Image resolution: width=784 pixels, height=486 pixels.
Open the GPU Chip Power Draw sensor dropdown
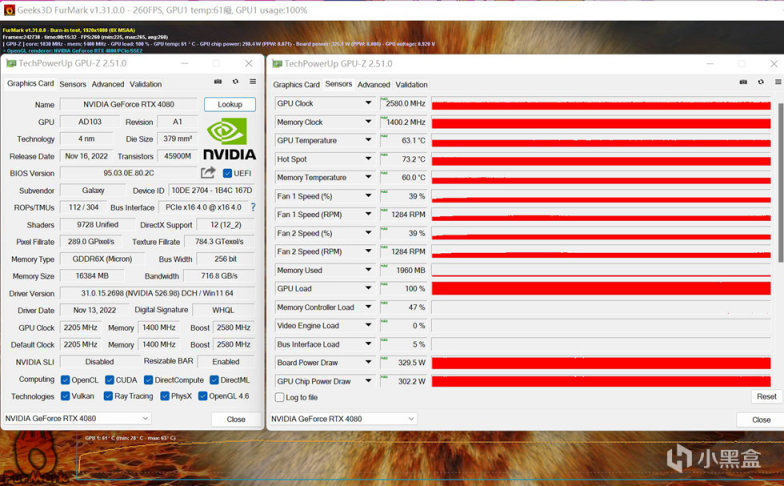368,380
